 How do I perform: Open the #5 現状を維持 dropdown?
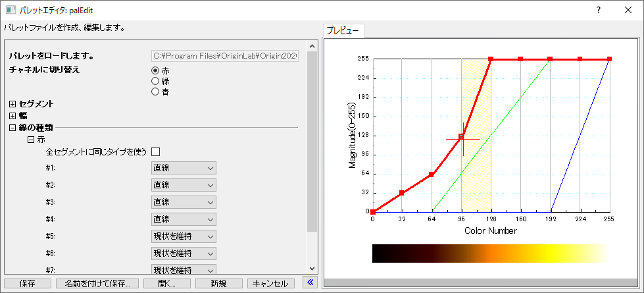[x=184, y=236]
